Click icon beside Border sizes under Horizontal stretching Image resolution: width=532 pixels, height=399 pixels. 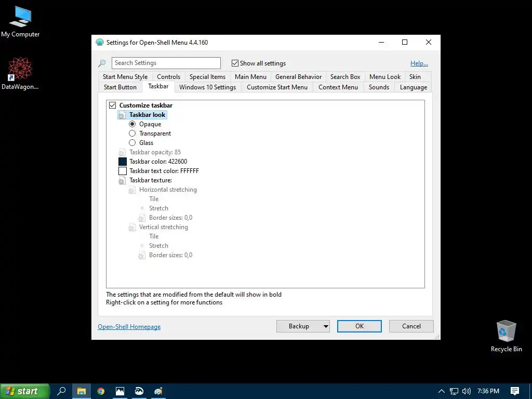click(x=142, y=218)
